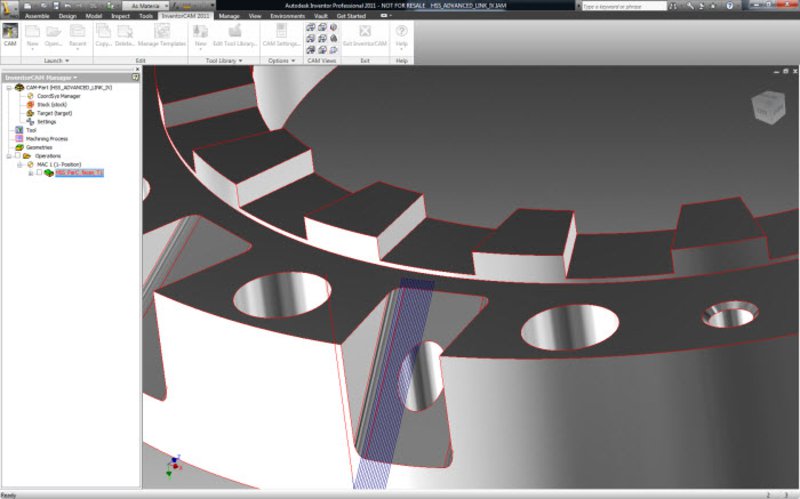Select the CoordSys Manager tree item
Image resolution: width=800 pixels, height=499 pixels.
click(x=57, y=96)
